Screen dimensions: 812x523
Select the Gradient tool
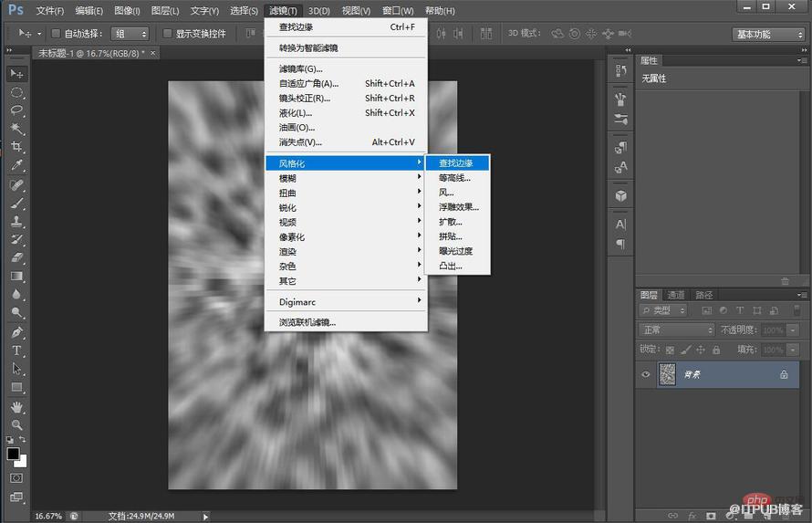(16, 276)
